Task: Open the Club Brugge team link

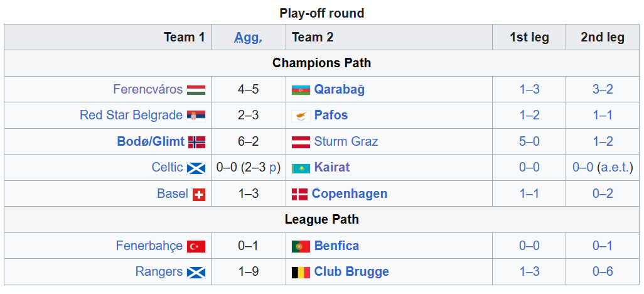Action: coord(352,272)
